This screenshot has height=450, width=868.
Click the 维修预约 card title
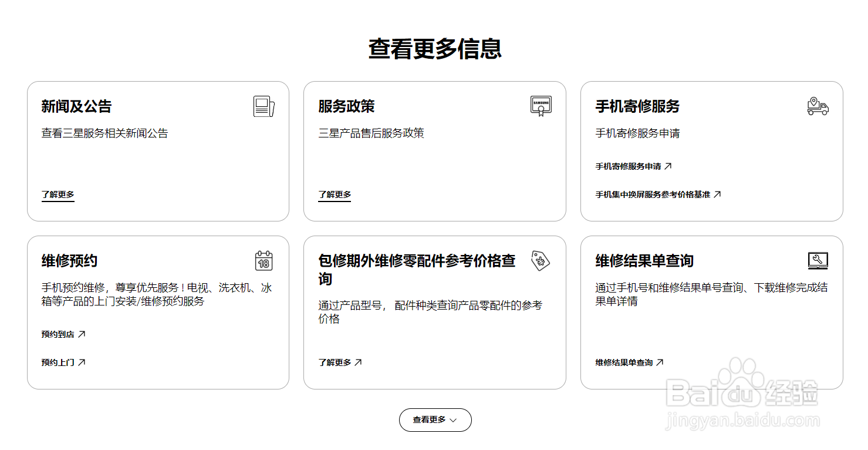69,261
